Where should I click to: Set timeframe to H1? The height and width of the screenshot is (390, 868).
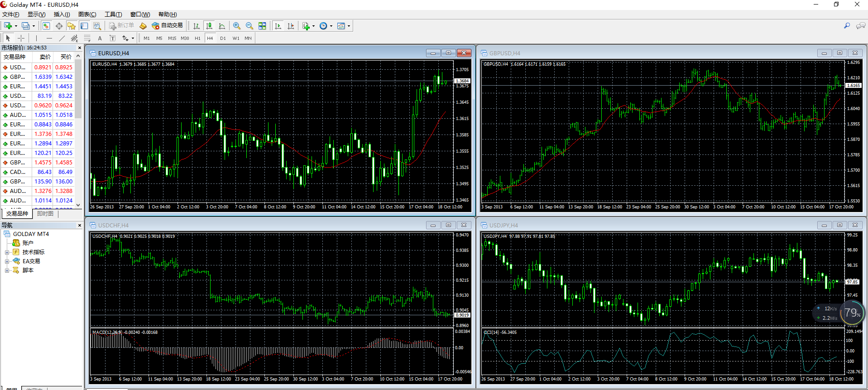pos(197,38)
